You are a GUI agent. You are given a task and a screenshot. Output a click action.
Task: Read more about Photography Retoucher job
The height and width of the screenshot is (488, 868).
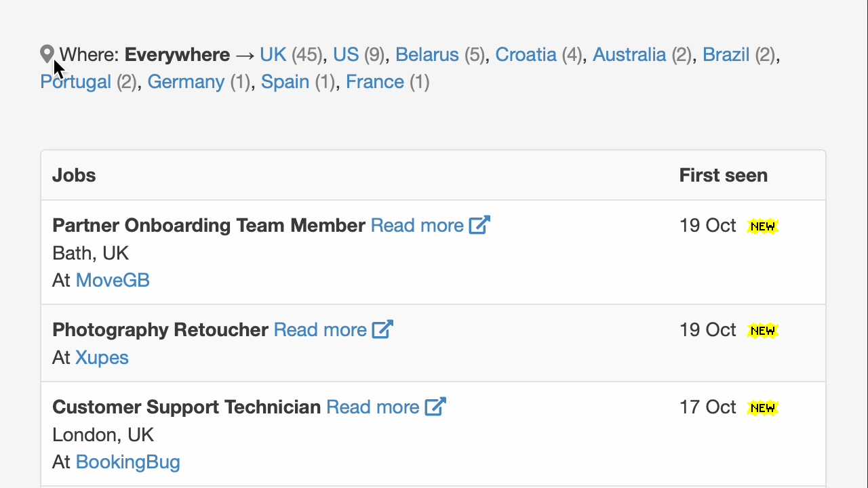click(x=320, y=329)
